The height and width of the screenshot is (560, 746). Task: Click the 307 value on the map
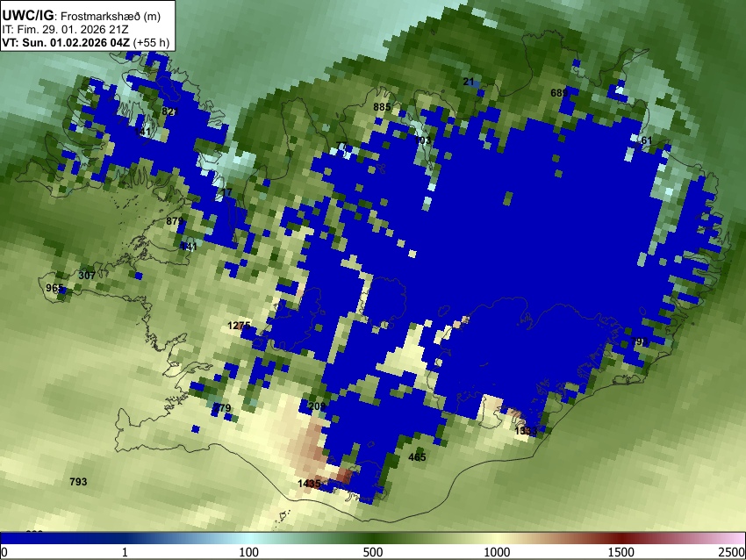pyautogui.click(x=87, y=276)
